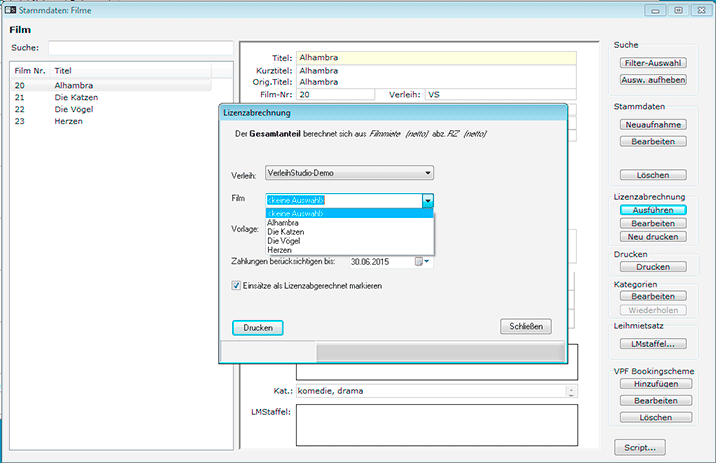
Task: Select film 'Die Katzen' in the film list
Action: [75, 98]
